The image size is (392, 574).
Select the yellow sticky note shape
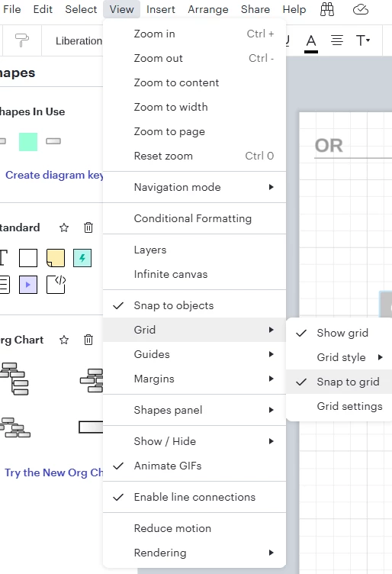(x=56, y=258)
